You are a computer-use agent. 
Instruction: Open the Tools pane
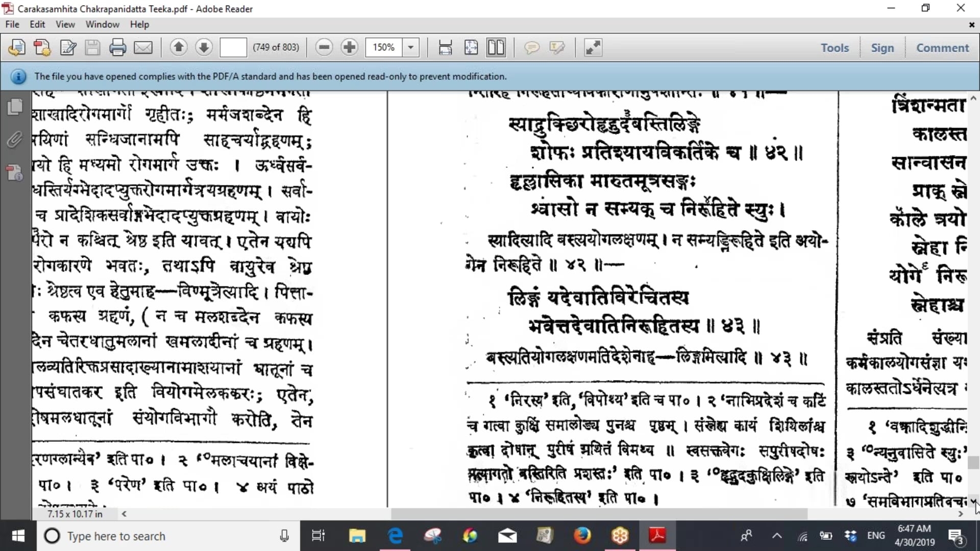click(835, 48)
